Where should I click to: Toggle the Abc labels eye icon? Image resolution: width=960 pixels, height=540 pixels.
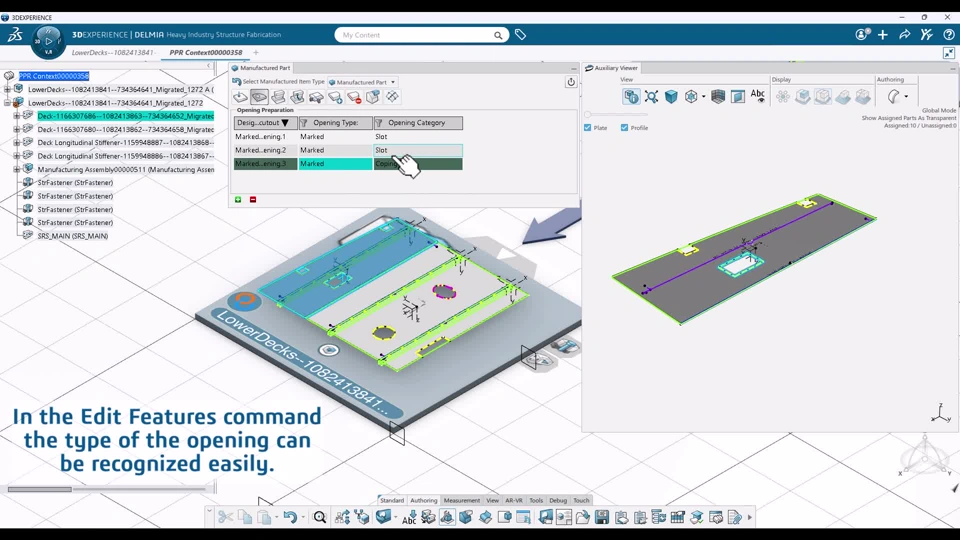(758, 96)
